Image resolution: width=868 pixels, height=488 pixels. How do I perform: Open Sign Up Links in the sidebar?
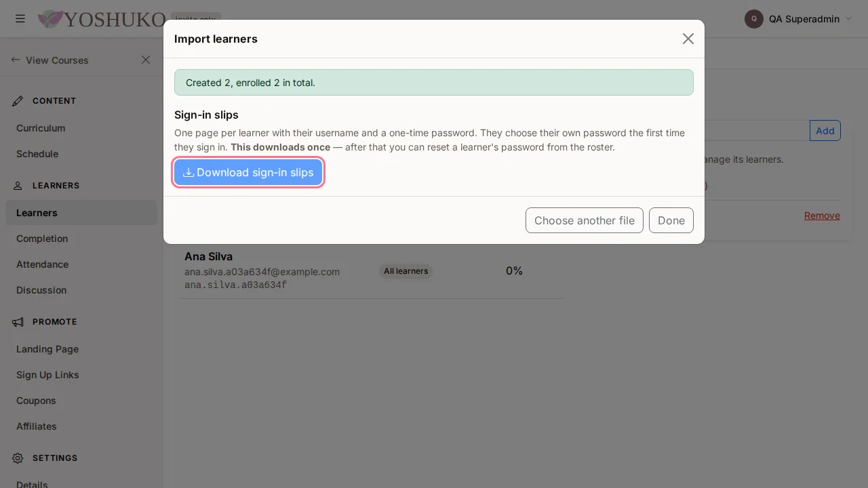pos(81,375)
